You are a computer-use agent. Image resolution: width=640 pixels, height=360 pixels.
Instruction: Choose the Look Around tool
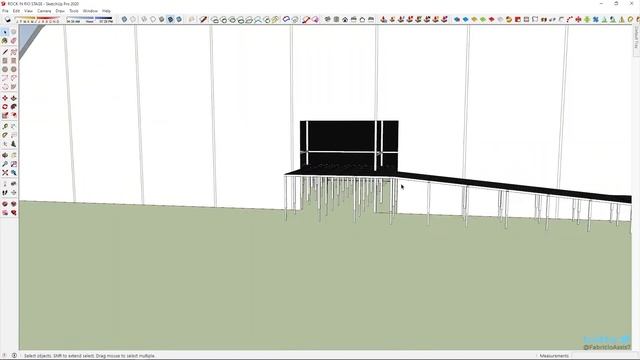click(13, 184)
